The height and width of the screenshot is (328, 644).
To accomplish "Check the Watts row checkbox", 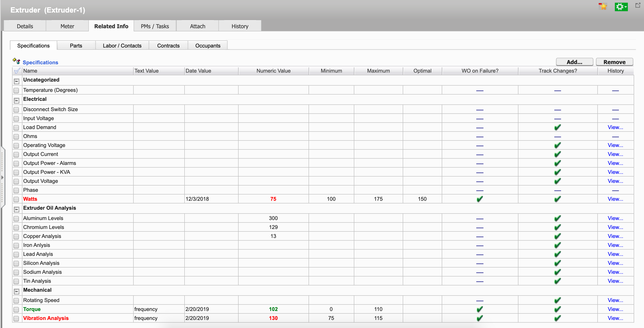I will (x=16, y=199).
